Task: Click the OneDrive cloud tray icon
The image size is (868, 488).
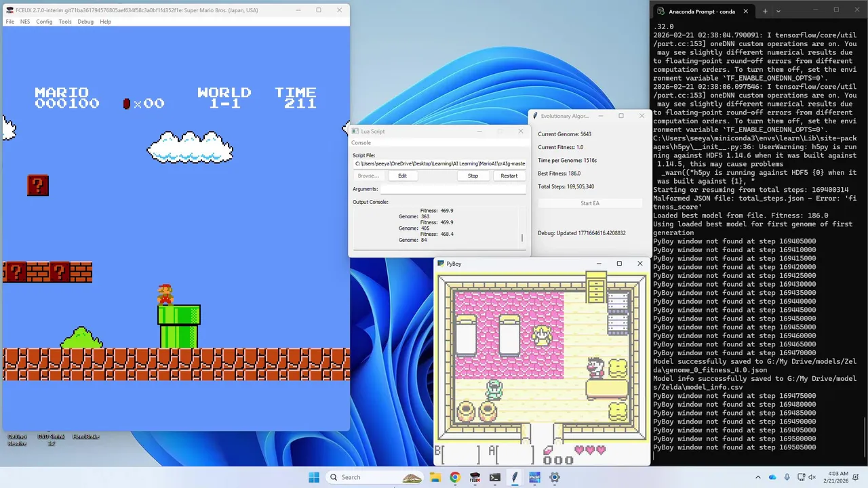Action: tap(773, 477)
